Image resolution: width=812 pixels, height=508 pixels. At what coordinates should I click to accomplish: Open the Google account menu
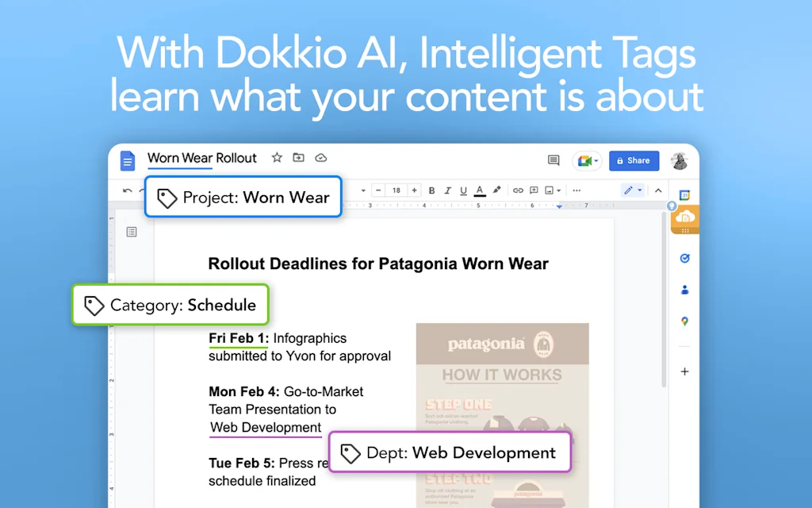click(x=680, y=160)
